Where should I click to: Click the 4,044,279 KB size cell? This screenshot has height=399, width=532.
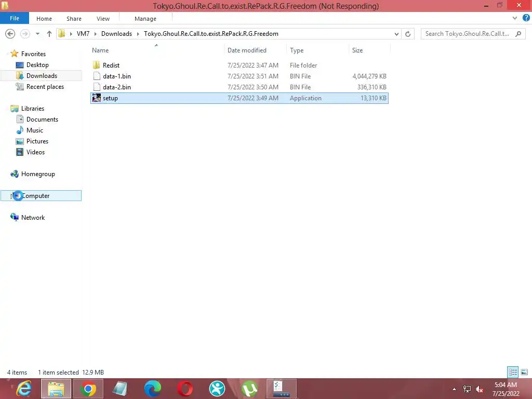pos(369,76)
